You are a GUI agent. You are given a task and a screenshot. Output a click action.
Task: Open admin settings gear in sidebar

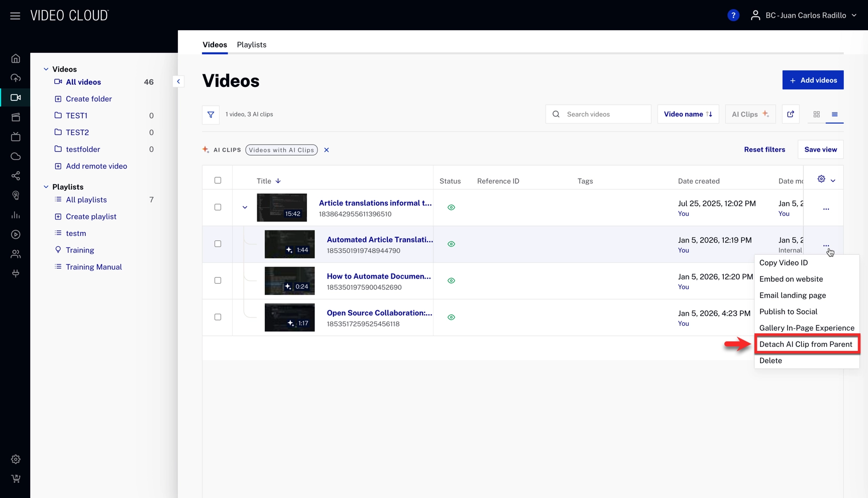pos(16,459)
